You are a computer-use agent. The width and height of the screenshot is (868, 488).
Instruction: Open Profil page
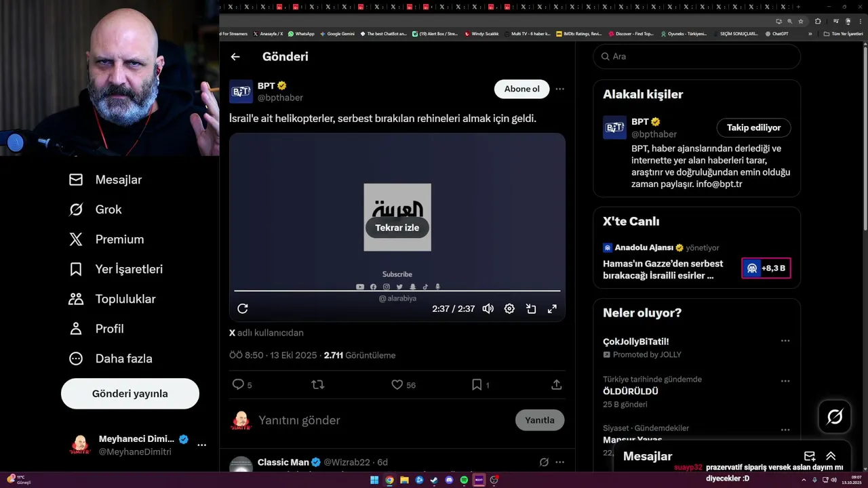pos(96,329)
